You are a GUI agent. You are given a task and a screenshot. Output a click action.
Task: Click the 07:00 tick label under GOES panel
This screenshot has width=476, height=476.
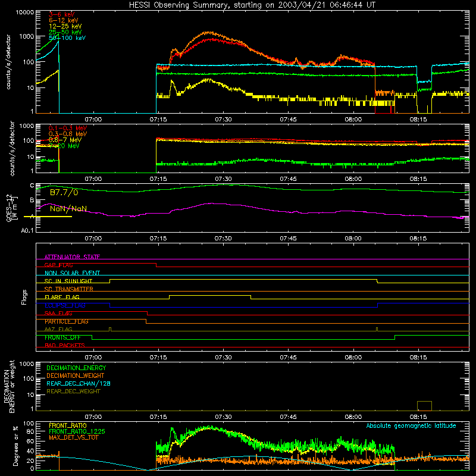pos(93,239)
